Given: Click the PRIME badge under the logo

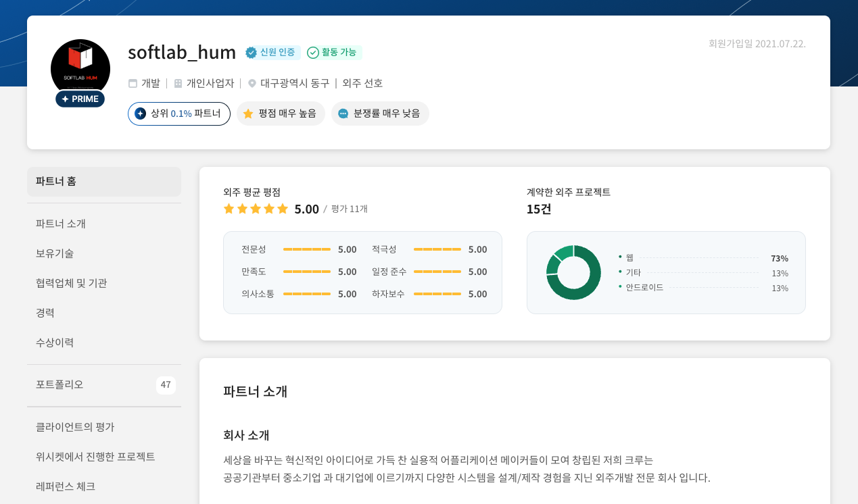Looking at the screenshot, I should pos(80,99).
